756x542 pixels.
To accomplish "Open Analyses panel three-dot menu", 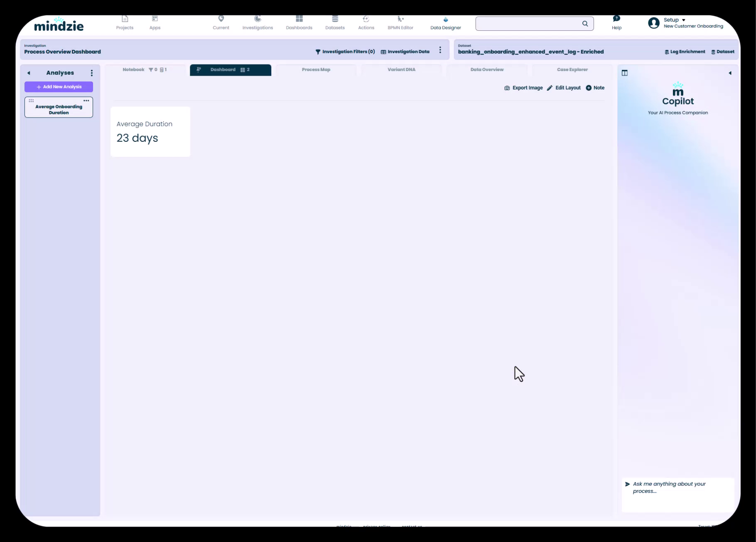I will tap(92, 73).
